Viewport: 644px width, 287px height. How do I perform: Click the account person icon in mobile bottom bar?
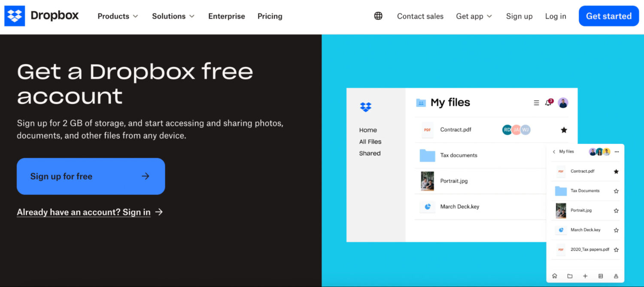coord(616,276)
